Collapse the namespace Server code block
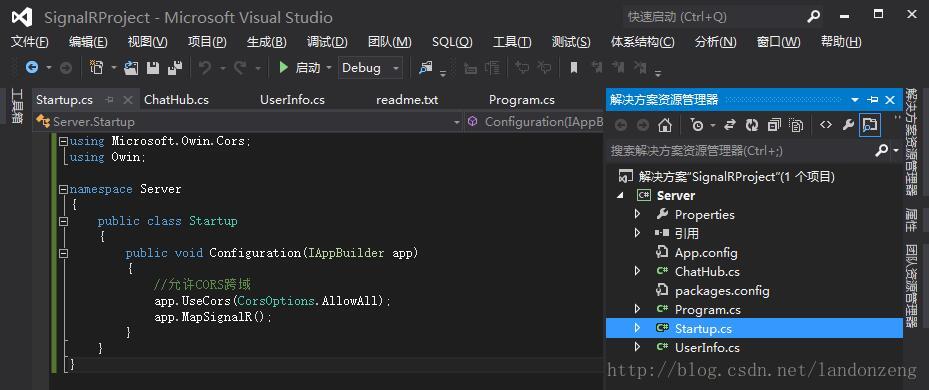This screenshot has width=929, height=390. [63, 190]
